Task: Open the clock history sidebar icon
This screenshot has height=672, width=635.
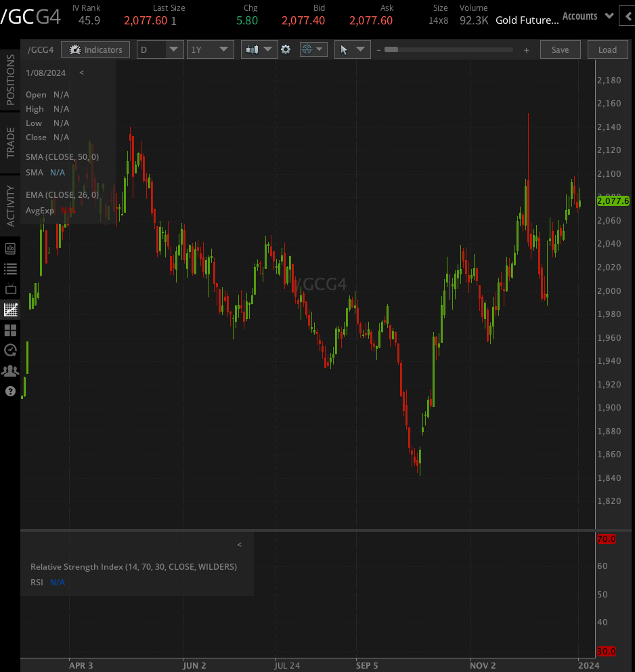Action: pyautogui.click(x=10, y=350)
